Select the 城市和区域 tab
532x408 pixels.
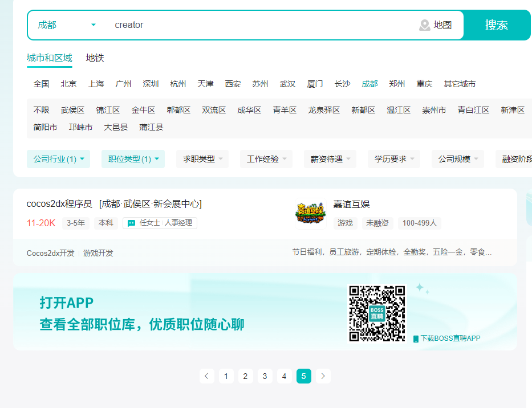[x=50, y=58]
